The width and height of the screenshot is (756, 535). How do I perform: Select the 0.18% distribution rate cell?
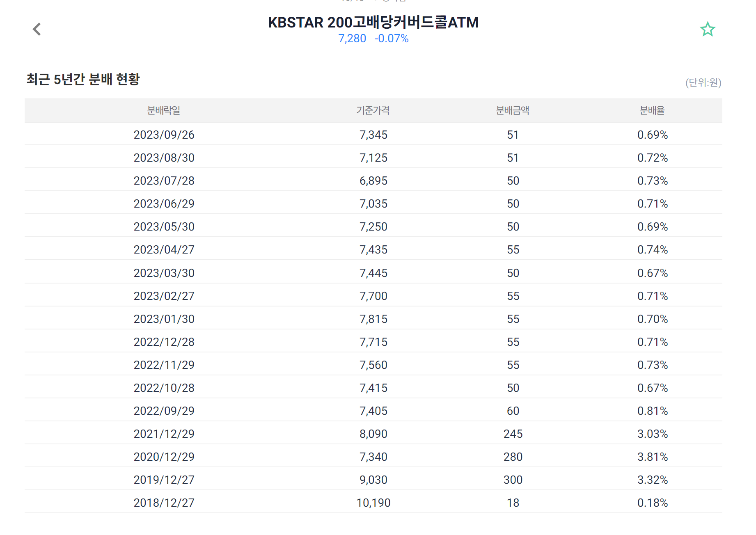pos(653,503)
